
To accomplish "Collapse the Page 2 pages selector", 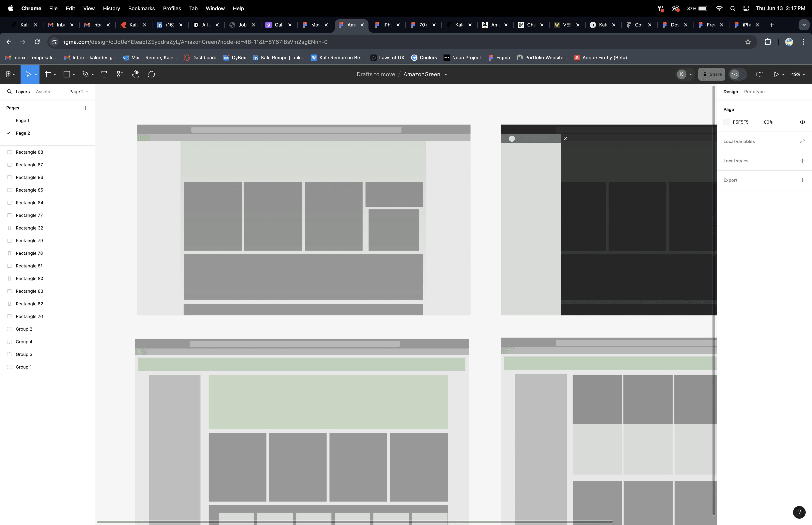I will (x=79, y=92).
